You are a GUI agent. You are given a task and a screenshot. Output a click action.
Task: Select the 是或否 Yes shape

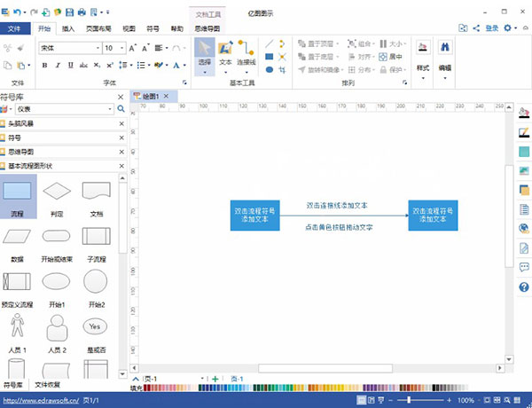tap(96, 328)
